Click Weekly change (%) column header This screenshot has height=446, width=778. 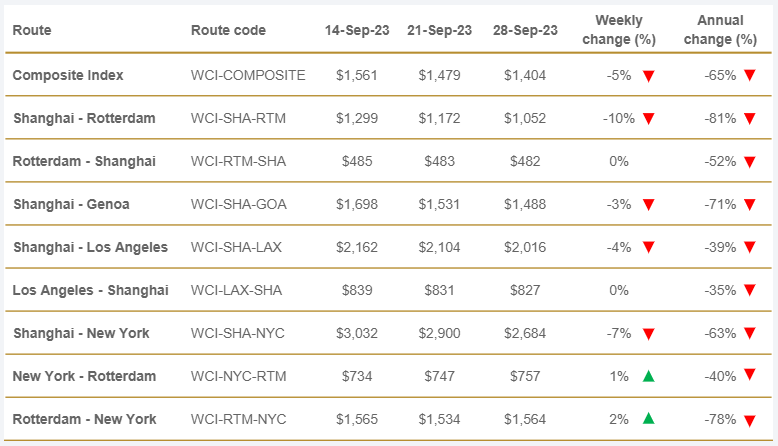618,30
